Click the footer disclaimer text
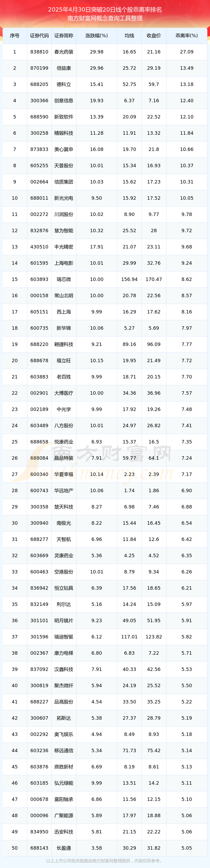This screenshot has width=210, height=868. pyautogui.click(x=105, y=861)
